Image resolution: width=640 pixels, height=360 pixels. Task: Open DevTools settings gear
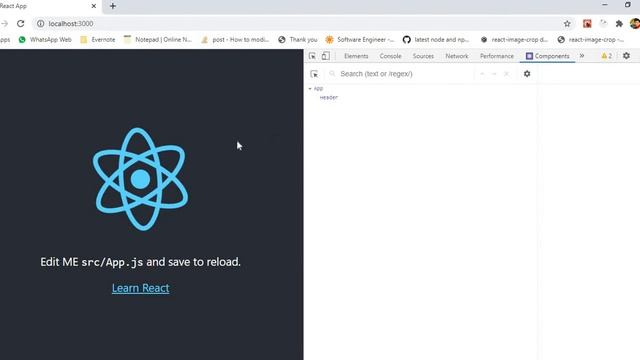point(626,56)
